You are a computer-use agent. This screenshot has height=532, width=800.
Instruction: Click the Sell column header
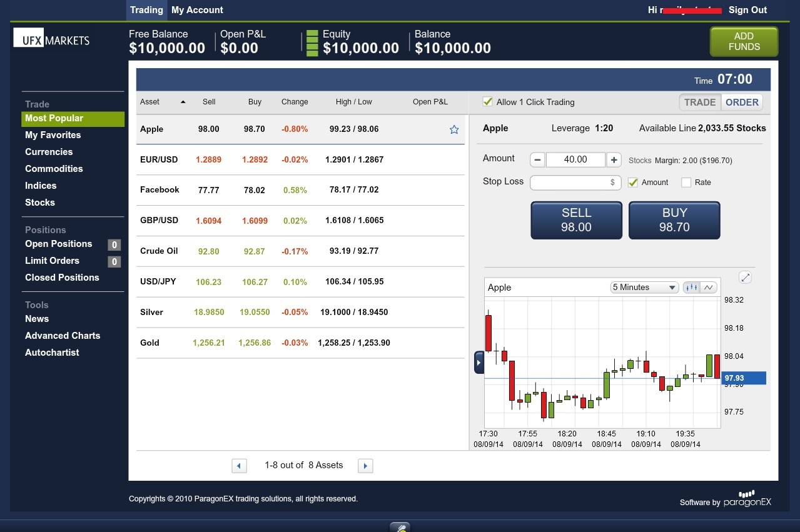(209, 102)
